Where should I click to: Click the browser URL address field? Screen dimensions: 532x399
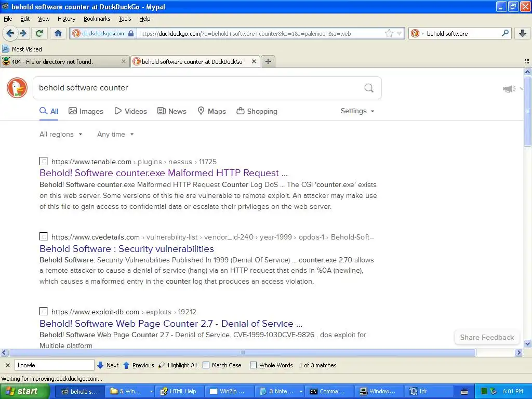(261, 33)
